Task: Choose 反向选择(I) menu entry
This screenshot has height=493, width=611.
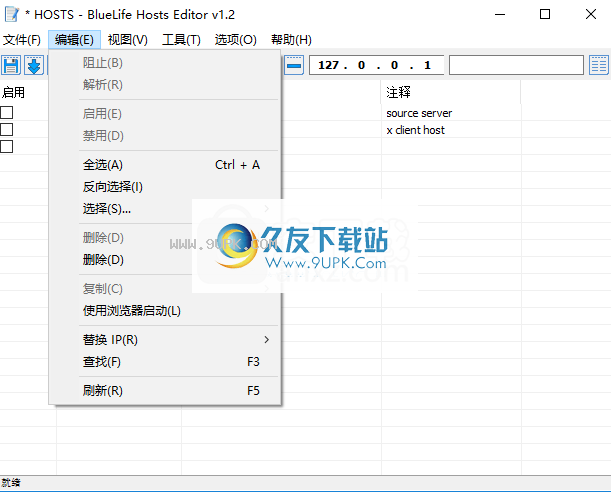Action: (165, 187)
